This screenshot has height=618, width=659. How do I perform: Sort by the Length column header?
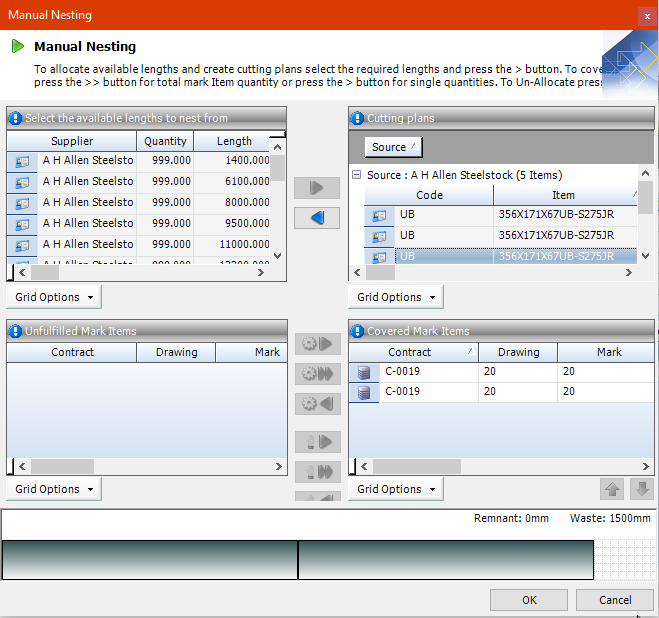click(x=235, y=141)
